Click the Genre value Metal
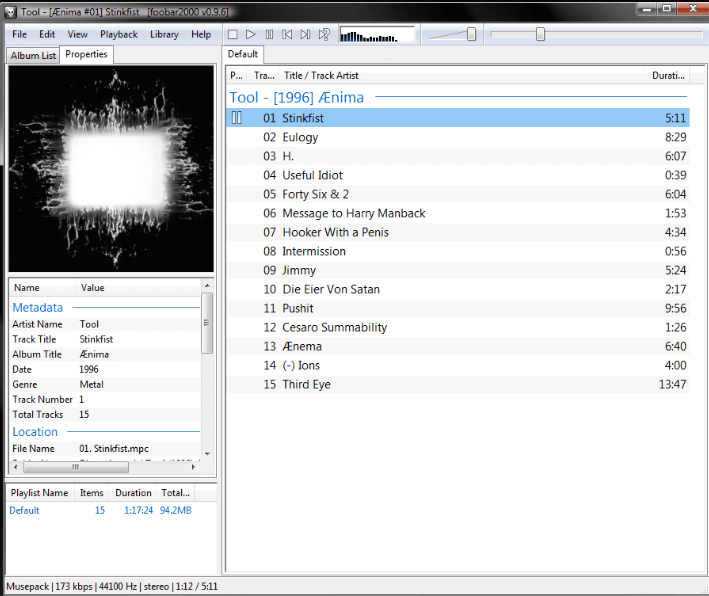 tap(91, 384)
